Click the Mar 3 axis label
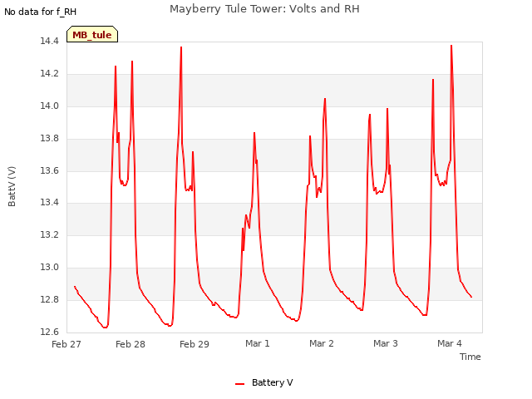The height and width of the screenshot is (399, 532). pos(386,343)
